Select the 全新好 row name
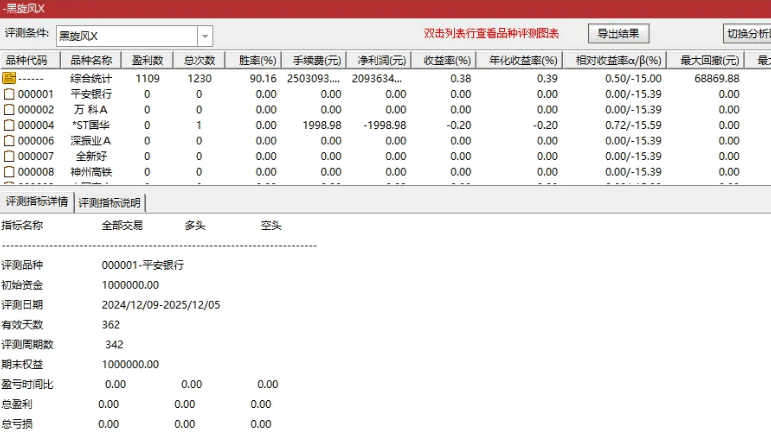 click(91, 156)
